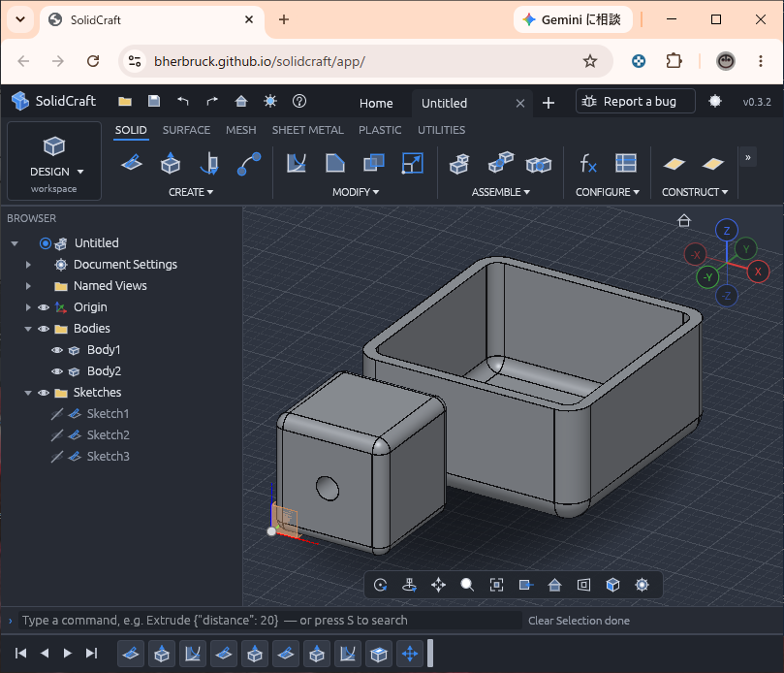Viewport: 784px width, 673px height.
Task: Show hidden Sketch3
Action: pyautogui.click(x=57, y=457)
